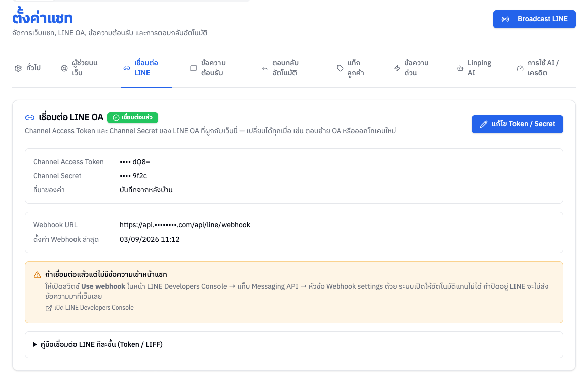Click the robot icon beside Linping AI
Image resolution: width=588 pixels, height=383 pixels.
pos(460,68)
